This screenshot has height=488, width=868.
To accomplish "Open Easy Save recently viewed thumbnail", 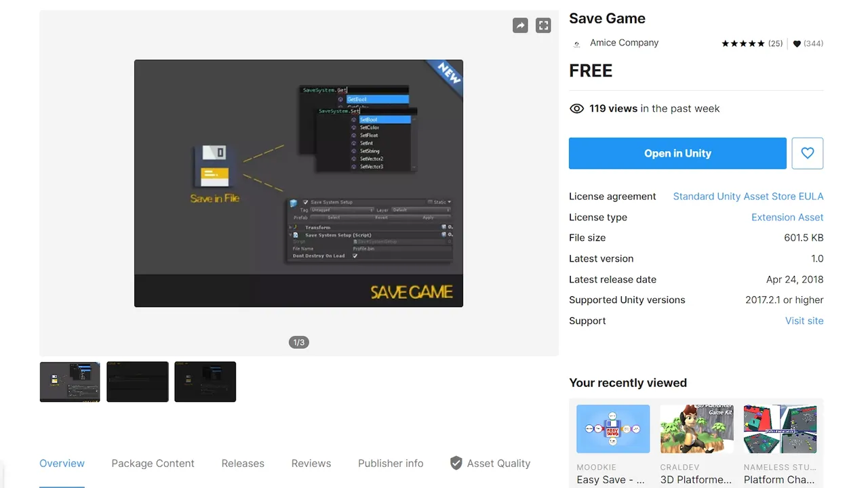I will pos(613,429).
